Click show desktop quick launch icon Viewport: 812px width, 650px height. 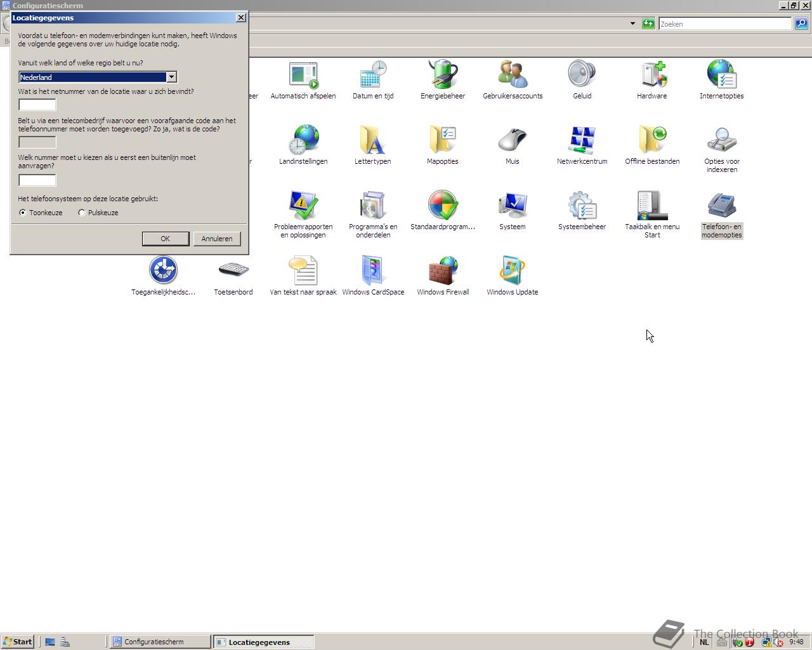click(50, 642)
